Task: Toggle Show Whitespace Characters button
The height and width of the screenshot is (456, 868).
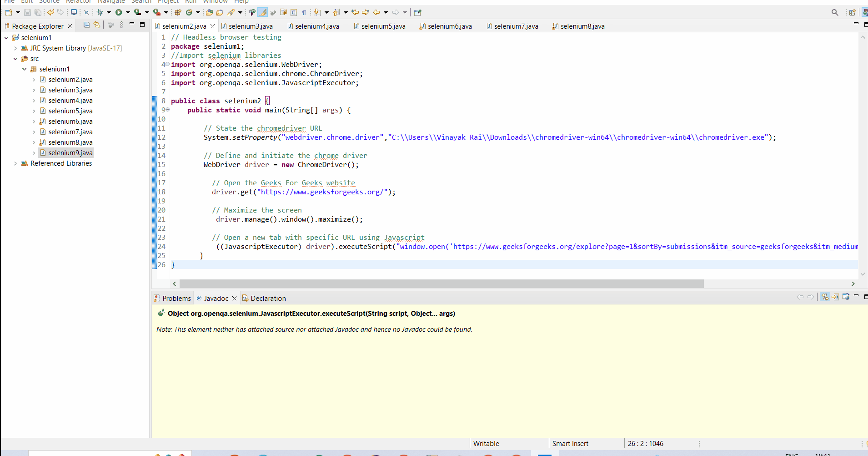Action: coord(305,12)
